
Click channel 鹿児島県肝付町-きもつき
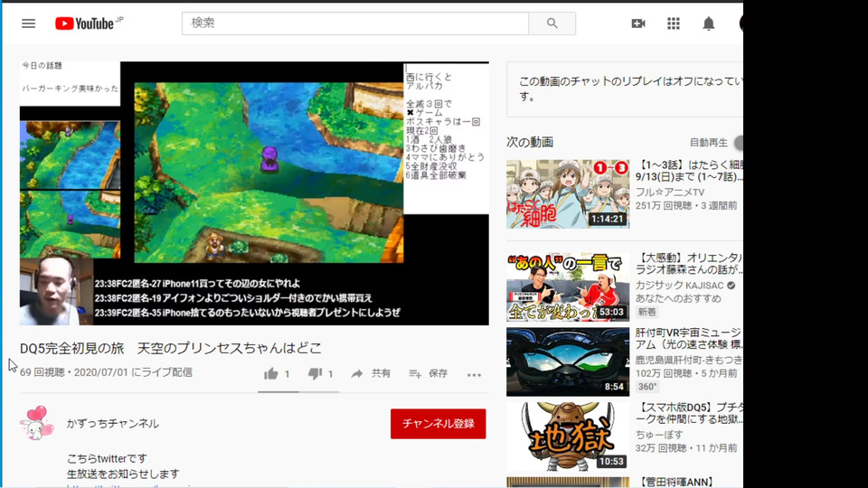[689, 360]
